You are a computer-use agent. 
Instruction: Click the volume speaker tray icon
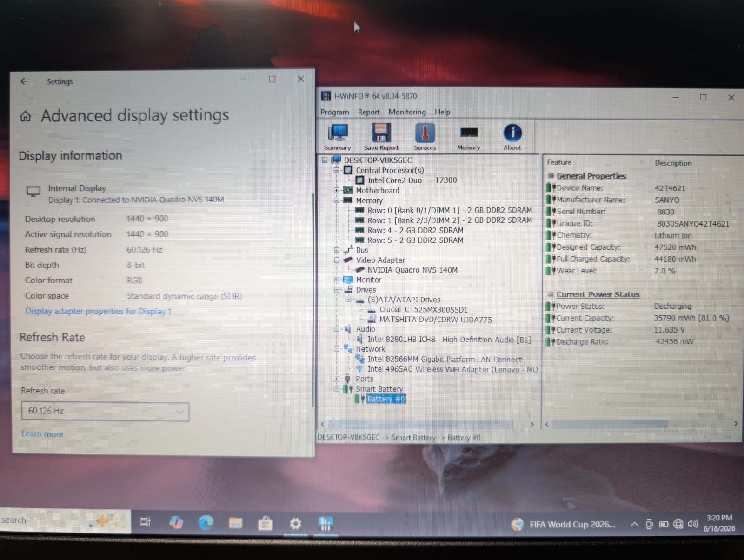pyautogui.click(x=693, y=524)
